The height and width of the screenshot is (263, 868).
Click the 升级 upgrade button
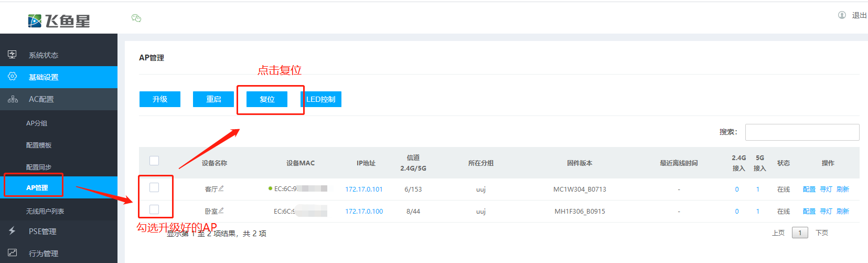(x=160, y=99)
